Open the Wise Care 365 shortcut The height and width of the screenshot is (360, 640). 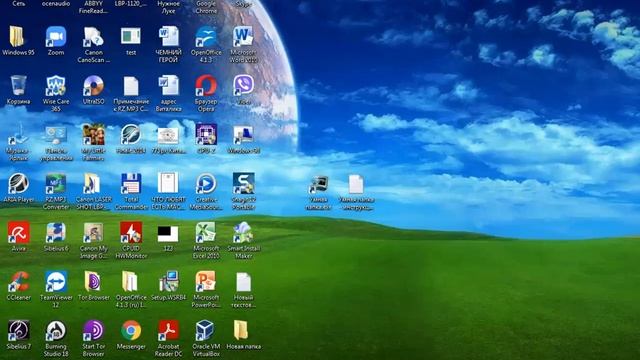(56, 86)
